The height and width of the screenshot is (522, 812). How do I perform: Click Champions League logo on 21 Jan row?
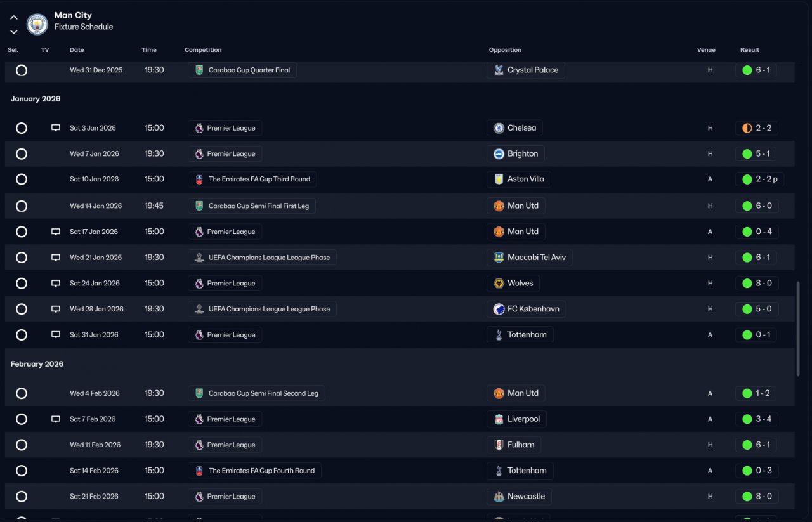(x=199, y=258)
